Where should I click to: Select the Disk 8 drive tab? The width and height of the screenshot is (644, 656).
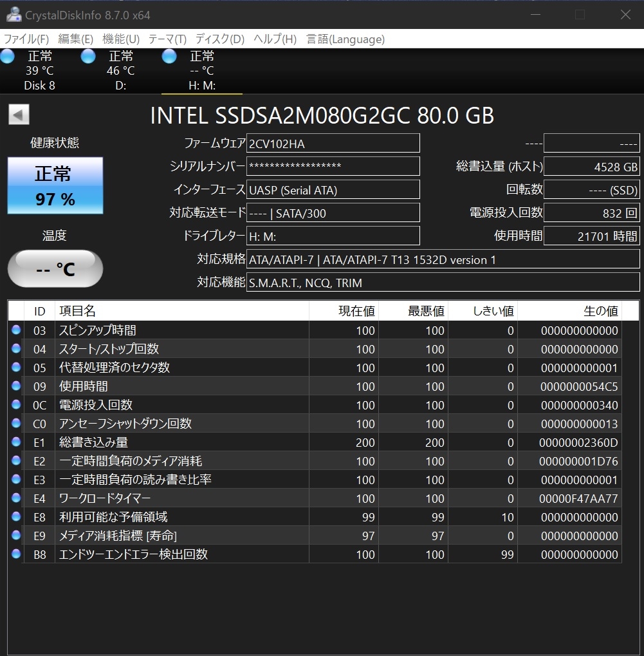click(40, 71)
